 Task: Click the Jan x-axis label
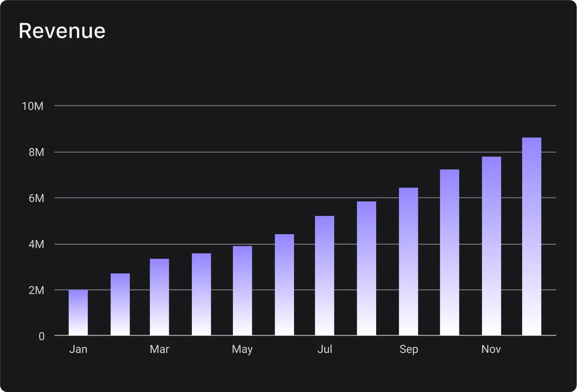78,349
